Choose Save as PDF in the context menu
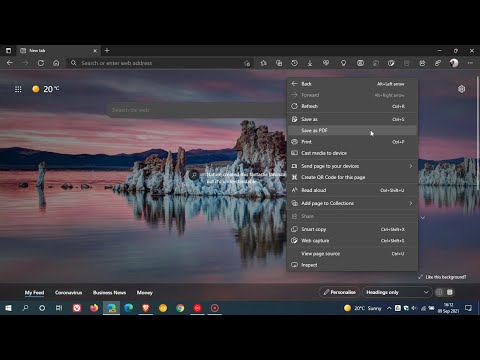The height and width of the screenshot is (360, 480). (352, 130)
